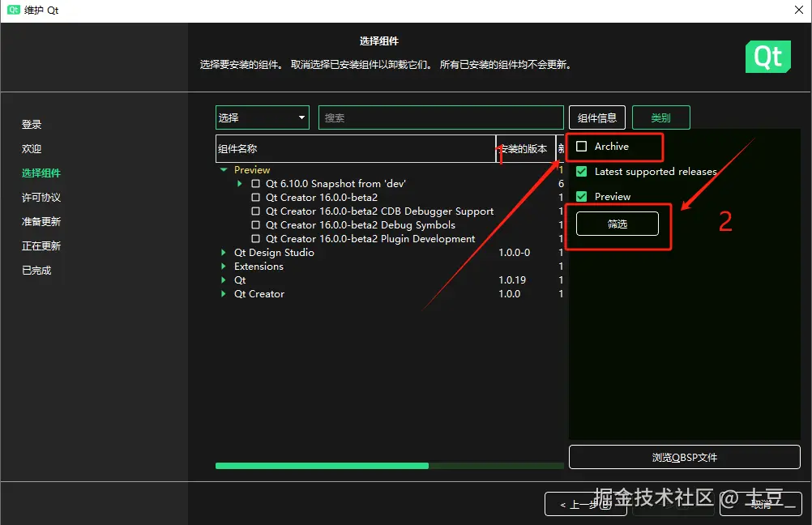This screenshot has height=525, width=812.
Task: Click the Qt logo in the header
Action: (767, 57)
